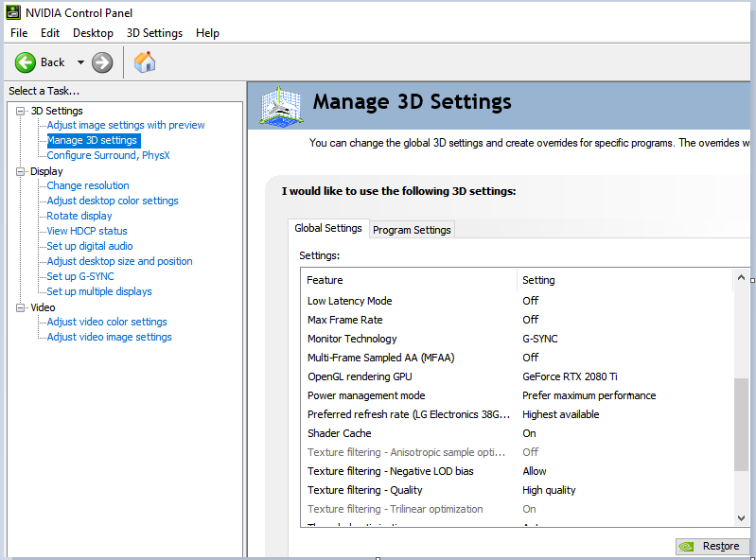Open Set up multiple displays
The image size is (756, 560).
(99, 291)
